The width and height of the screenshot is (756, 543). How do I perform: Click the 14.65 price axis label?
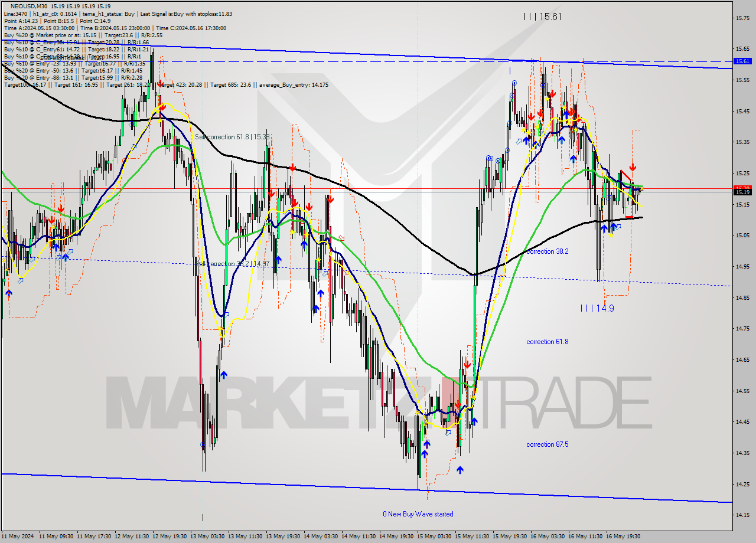(742, 359)
